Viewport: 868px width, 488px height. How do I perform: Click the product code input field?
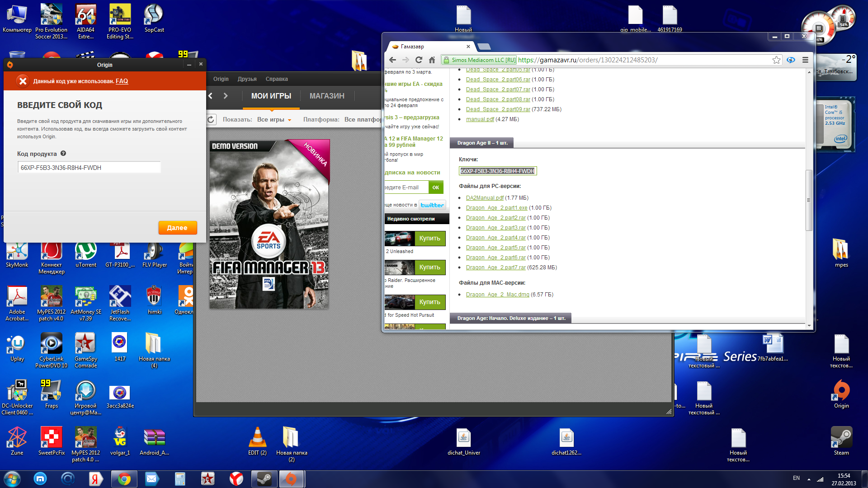(89, 168)
